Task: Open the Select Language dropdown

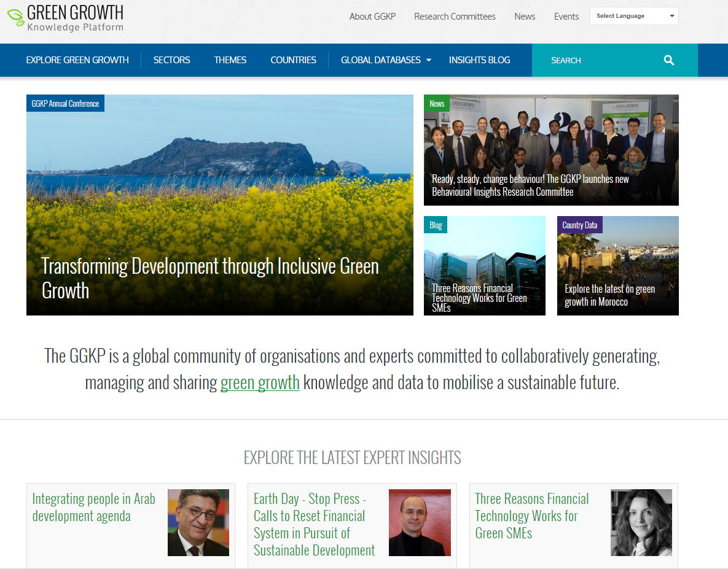Action: click(633, 16)
